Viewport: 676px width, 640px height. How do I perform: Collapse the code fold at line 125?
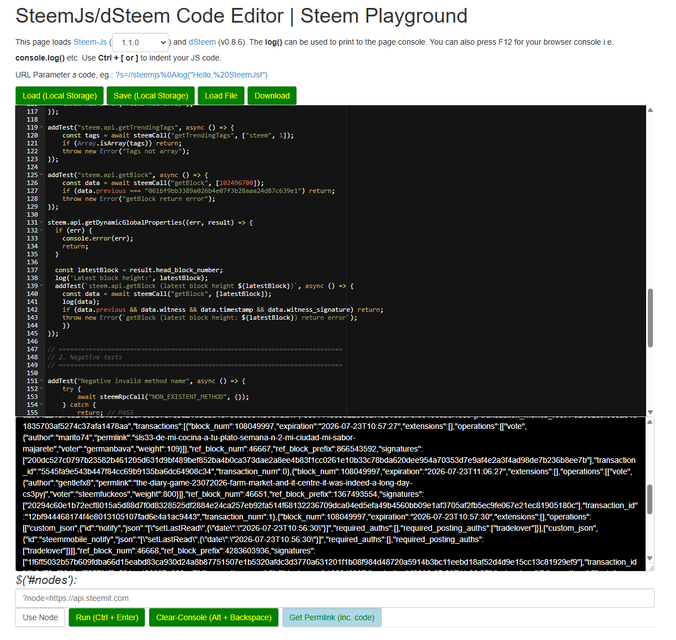pyautogui.click(x=41, y=175)
